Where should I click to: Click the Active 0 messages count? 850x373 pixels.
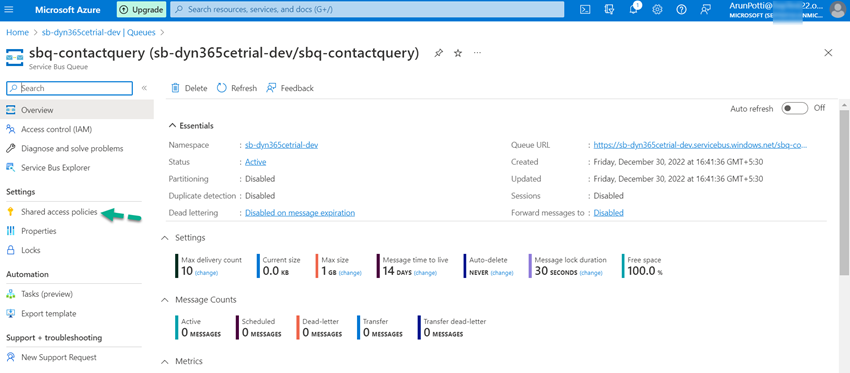tap(201, 332)
